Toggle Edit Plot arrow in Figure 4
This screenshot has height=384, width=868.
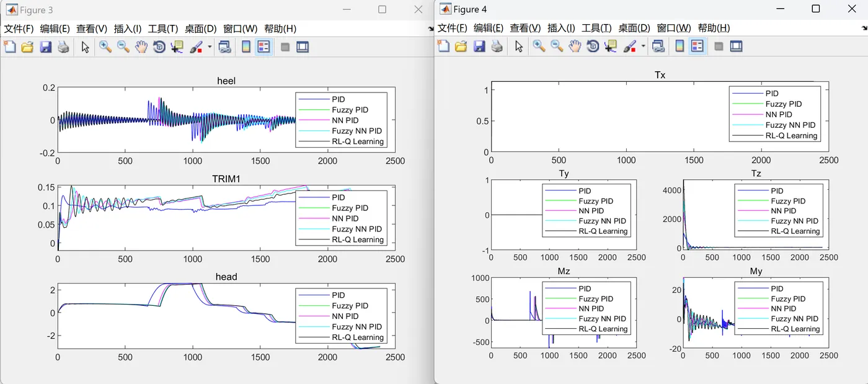coord(519,47)
